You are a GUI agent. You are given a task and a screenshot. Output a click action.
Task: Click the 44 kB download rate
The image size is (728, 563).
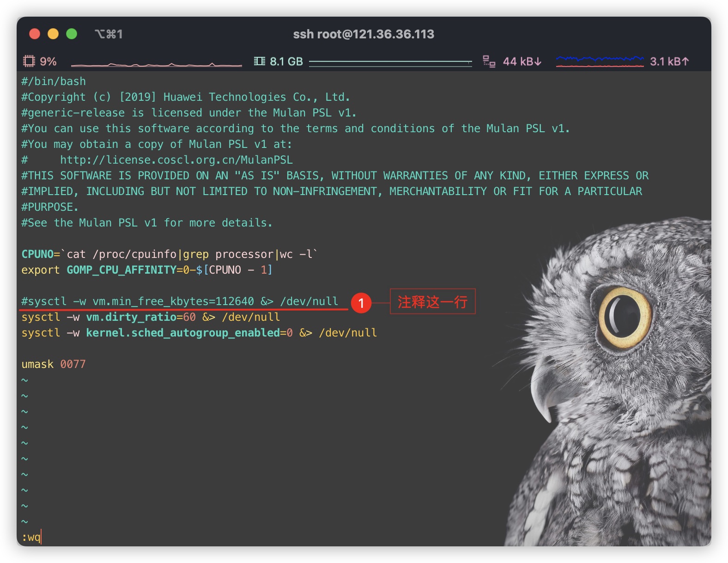(x=522, y=61)
